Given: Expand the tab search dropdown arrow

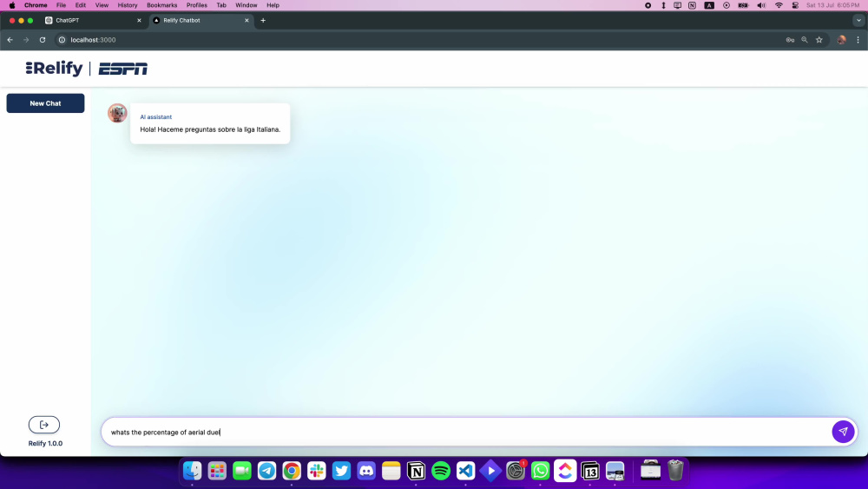Looking at the screenshot, I should click(x=858, y=21).
